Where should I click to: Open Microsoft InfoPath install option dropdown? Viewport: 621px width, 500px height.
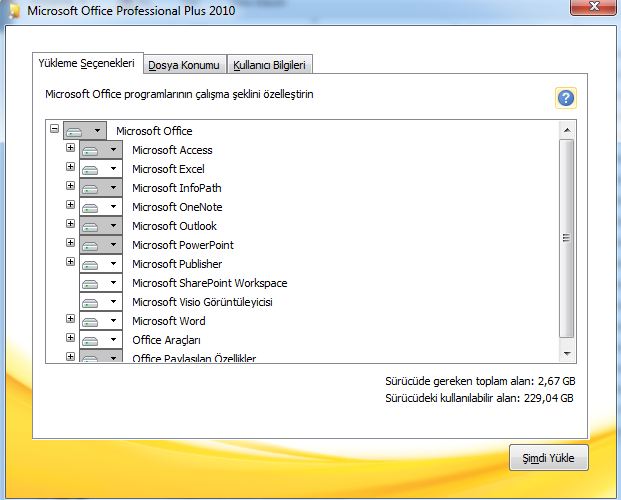(x=101, y=187)
